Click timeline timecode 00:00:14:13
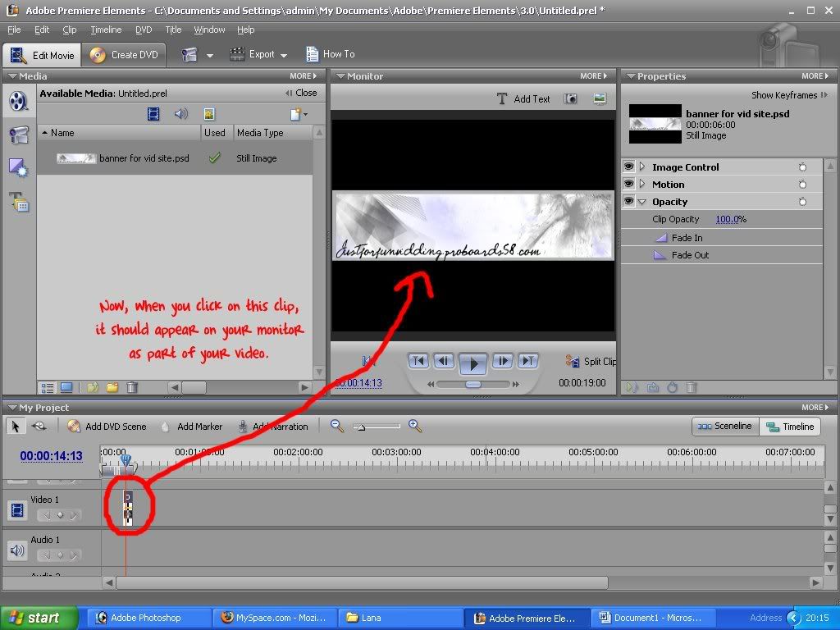The image size is (840, 630). pos(52,456)
